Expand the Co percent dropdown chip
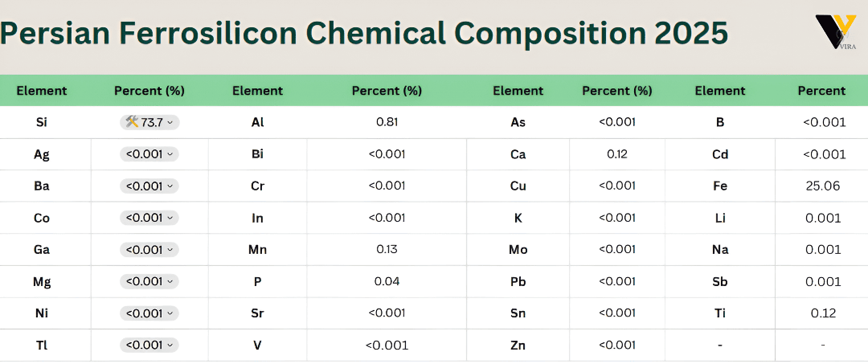Screen dimensions: 868x364 click(149, 218)
